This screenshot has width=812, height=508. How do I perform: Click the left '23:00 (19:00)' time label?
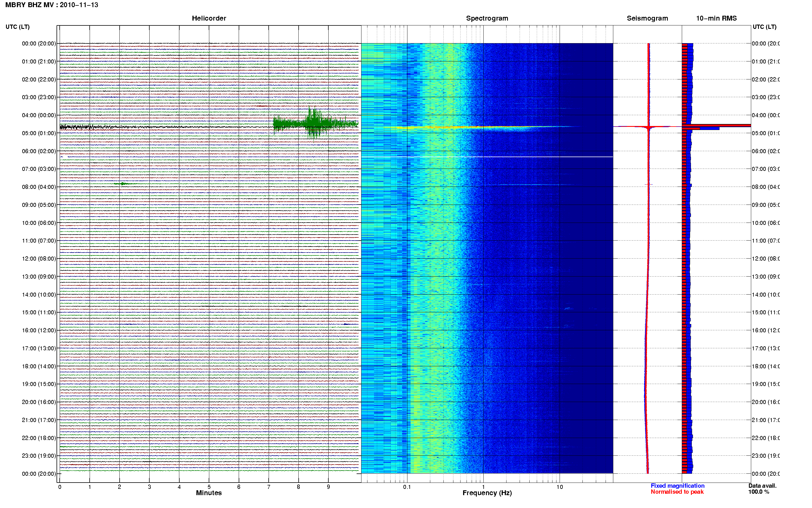tap(39, 456)
